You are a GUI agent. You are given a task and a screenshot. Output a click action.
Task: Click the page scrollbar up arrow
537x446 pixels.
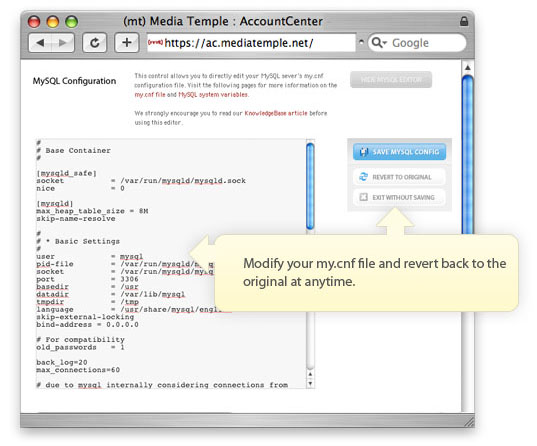pos(467,67)
